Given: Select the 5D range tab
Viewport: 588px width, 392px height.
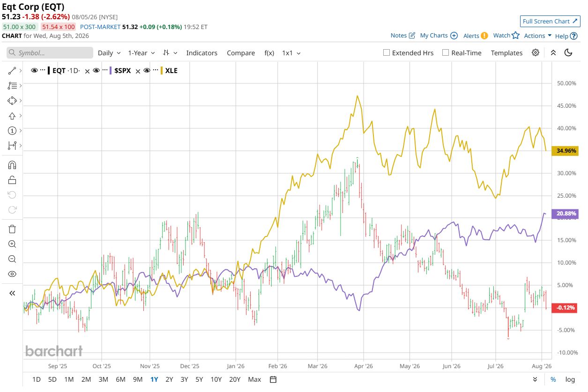Looking at the screenshot, I should tap(52, 379).
